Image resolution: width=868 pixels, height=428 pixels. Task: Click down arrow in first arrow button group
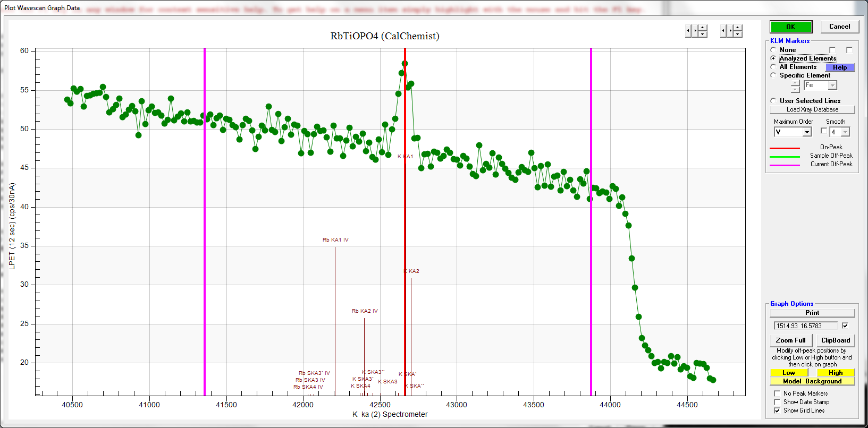(703, 34)
